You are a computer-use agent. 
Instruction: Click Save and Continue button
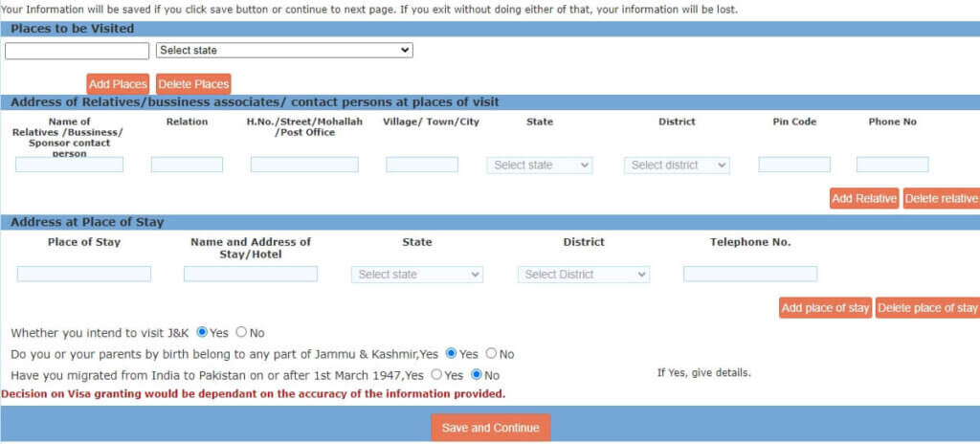coord(490,428)
